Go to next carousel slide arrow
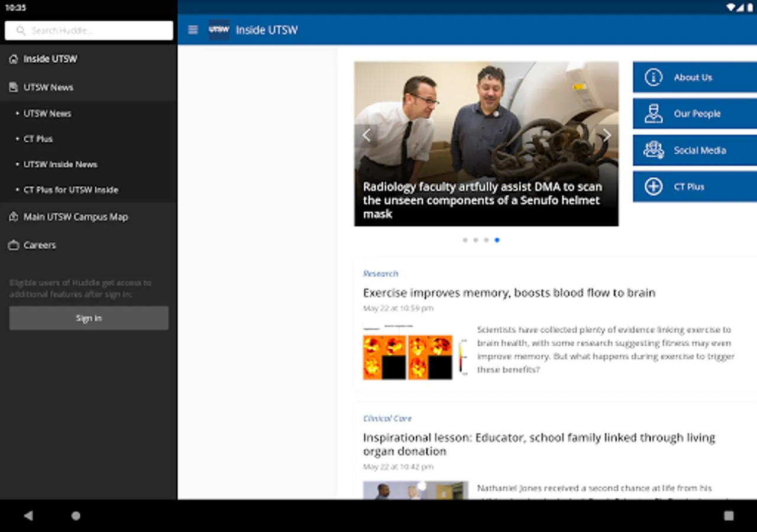Viewport: 757px width, 532px height. (x=607, y=135)
